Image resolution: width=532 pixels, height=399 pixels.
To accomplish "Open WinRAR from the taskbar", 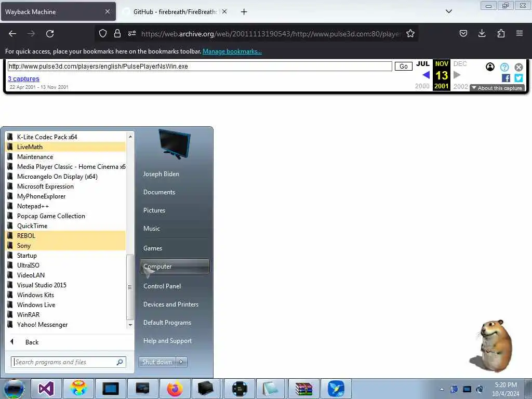I will point(304,389).
